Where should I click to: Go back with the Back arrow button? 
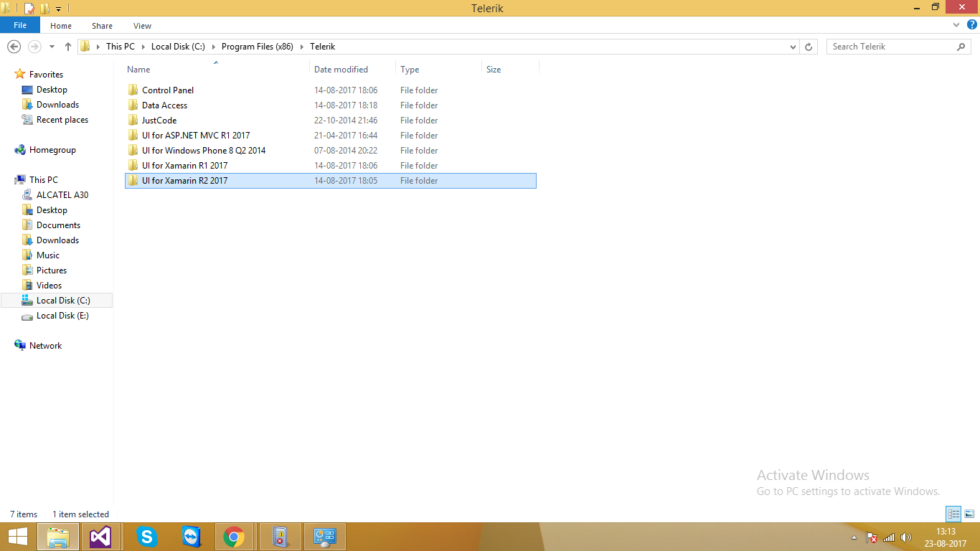point(14,47)
